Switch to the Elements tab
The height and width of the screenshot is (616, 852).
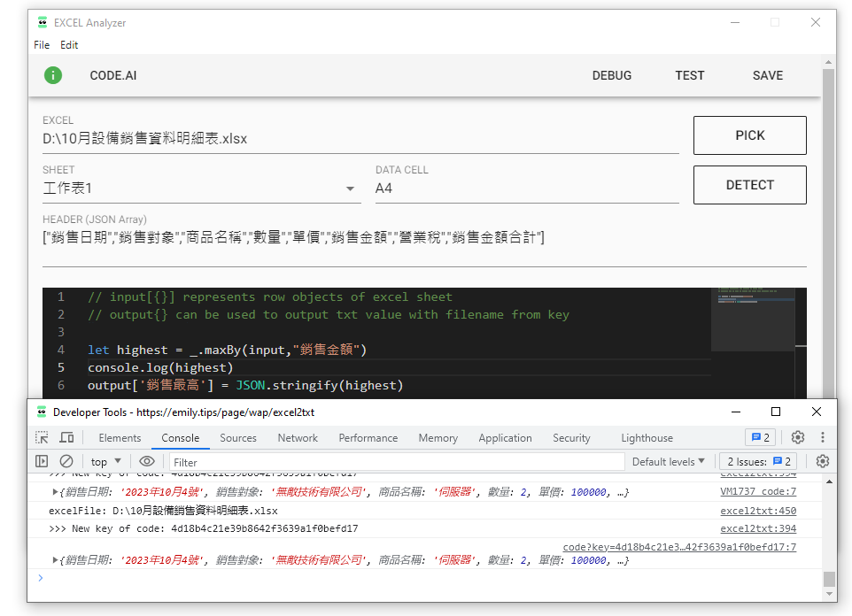[x=120, y=438]
